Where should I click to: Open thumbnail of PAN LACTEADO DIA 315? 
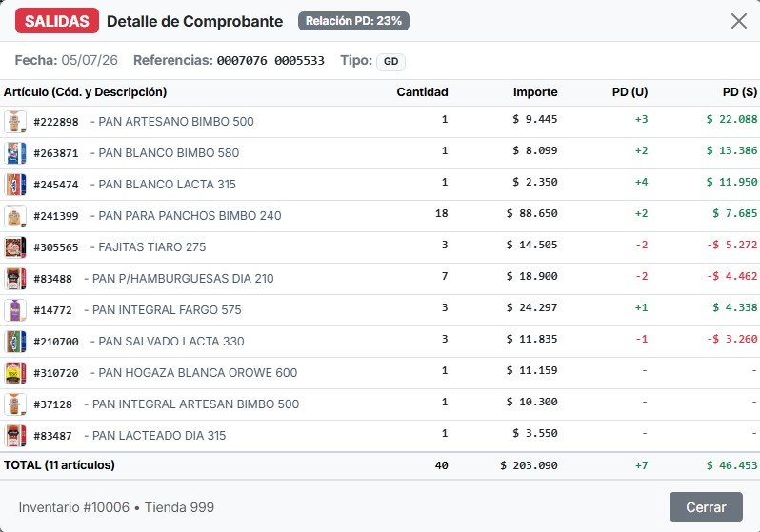click(15, 436)
